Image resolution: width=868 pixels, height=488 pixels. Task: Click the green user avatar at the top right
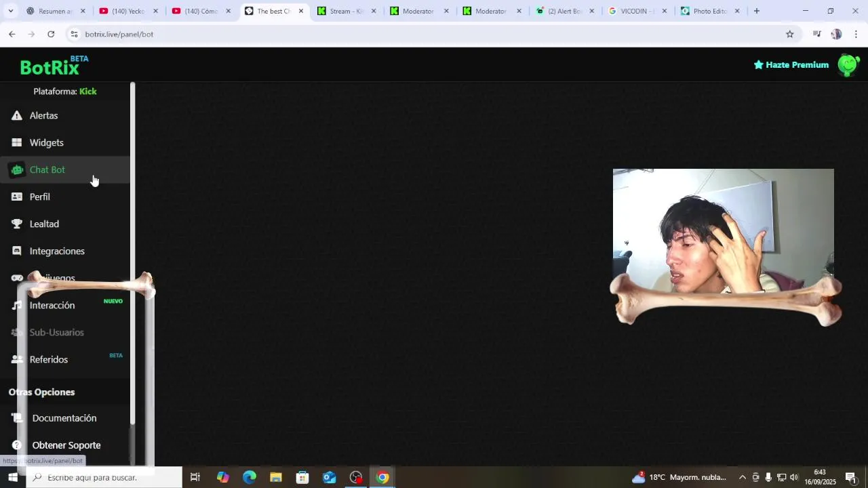pos(848,65)
